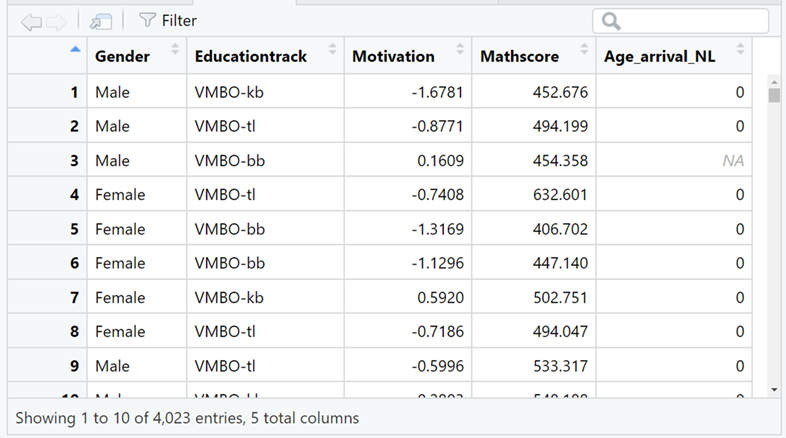
Task: Sort by the row index column arrow
Action: pyautogui.click(x=76, y=51)
